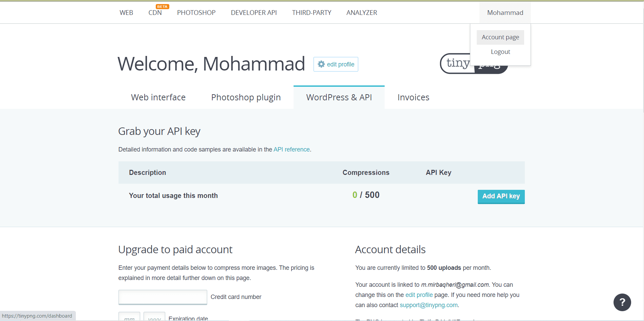Go to the ANALYZER nav item
Screen dimensions: 644x321
coord(362,13)
